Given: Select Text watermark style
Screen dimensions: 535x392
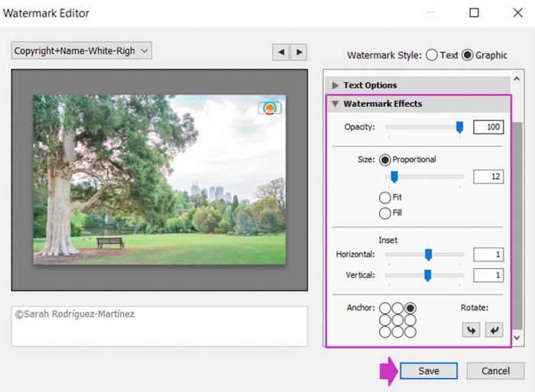Looking at the screenshot, I should [x=432, y=55].
